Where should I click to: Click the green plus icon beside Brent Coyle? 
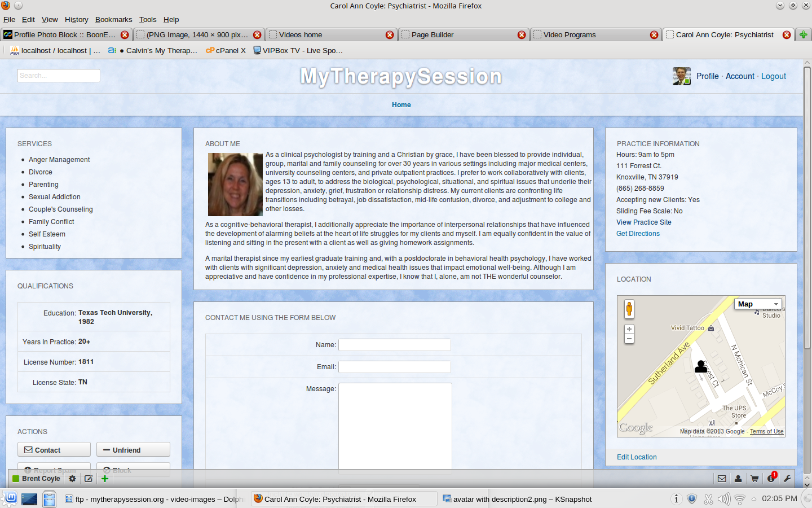point(105,479)
